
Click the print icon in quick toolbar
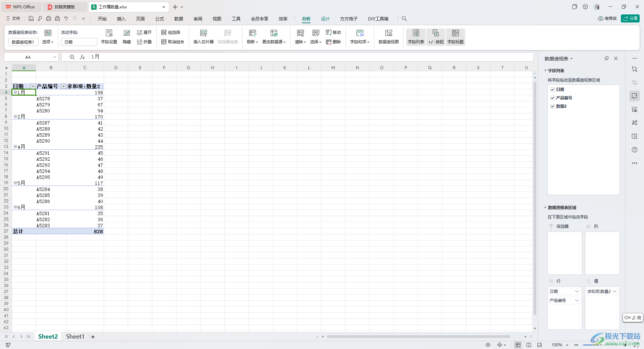49,19
